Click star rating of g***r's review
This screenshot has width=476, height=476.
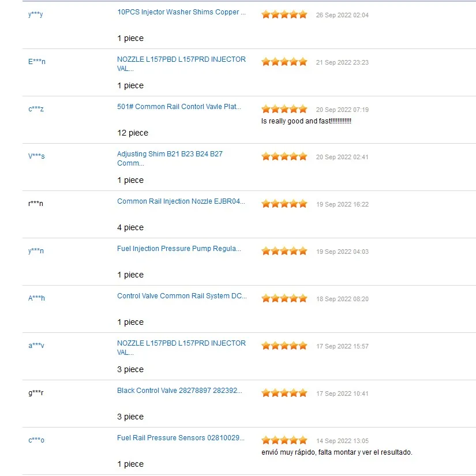coord(284,393)
